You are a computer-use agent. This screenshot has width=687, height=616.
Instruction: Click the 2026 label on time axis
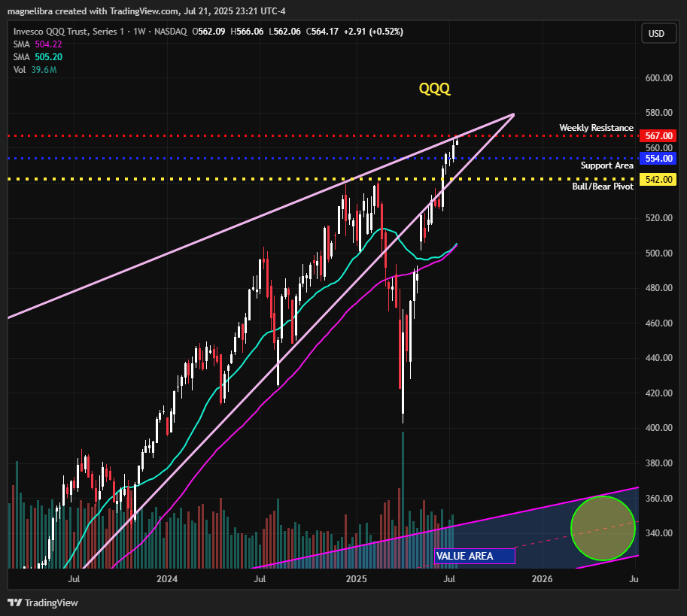coord(542,579)
